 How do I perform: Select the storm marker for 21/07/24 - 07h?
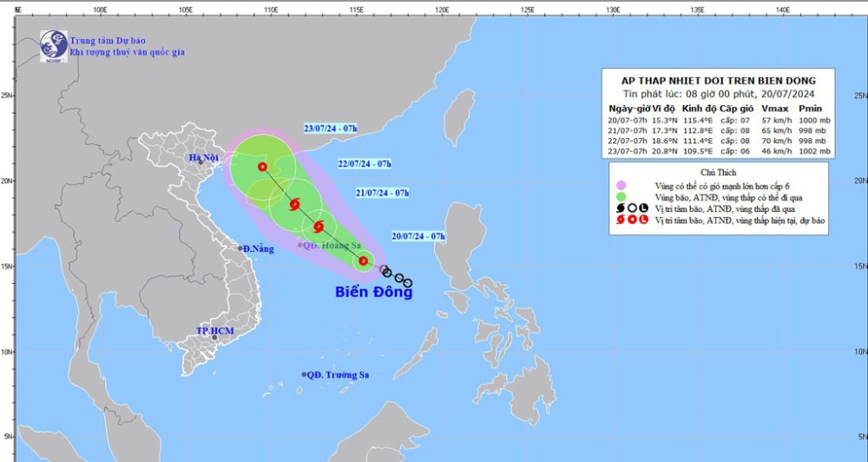coord(318,228)
